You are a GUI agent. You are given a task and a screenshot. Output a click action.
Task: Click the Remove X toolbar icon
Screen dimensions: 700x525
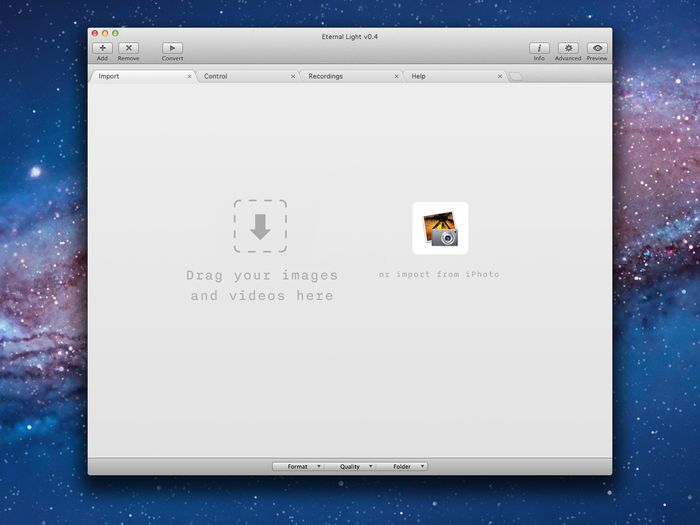coord(129,48)
